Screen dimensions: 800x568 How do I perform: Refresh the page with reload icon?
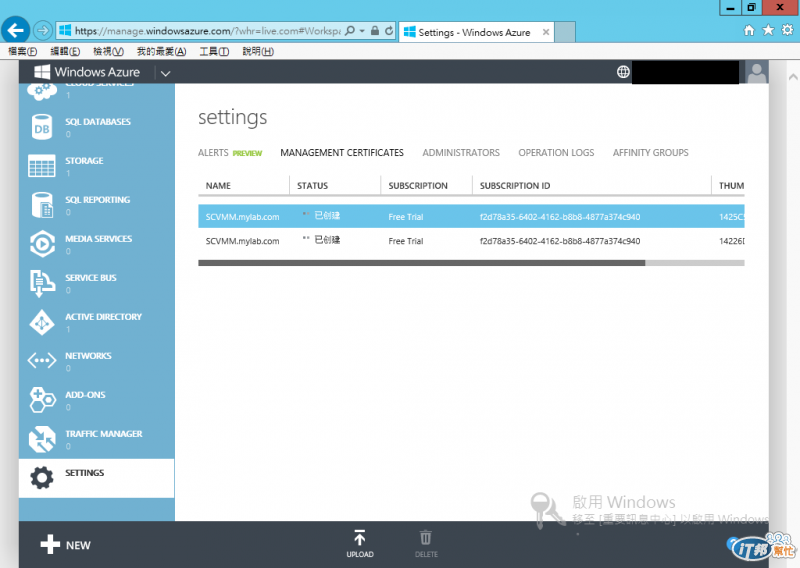389,31
